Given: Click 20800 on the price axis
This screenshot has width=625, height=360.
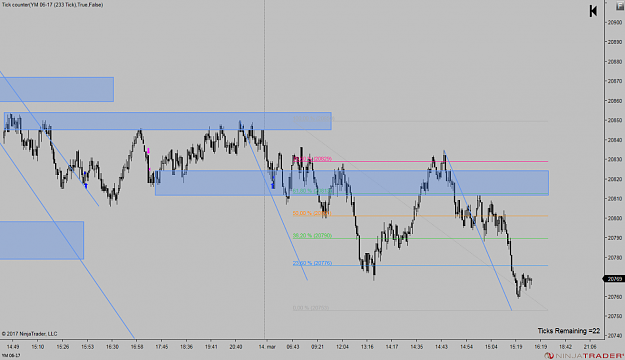Looking at the screenshot, I should (x=615, y=218).
